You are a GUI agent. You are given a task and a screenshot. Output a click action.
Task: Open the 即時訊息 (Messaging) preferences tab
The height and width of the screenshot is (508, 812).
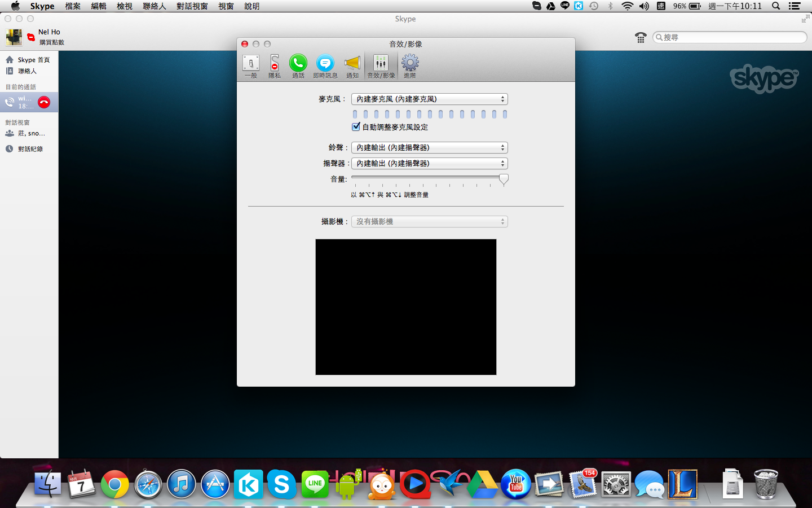(x=325, y=66)
